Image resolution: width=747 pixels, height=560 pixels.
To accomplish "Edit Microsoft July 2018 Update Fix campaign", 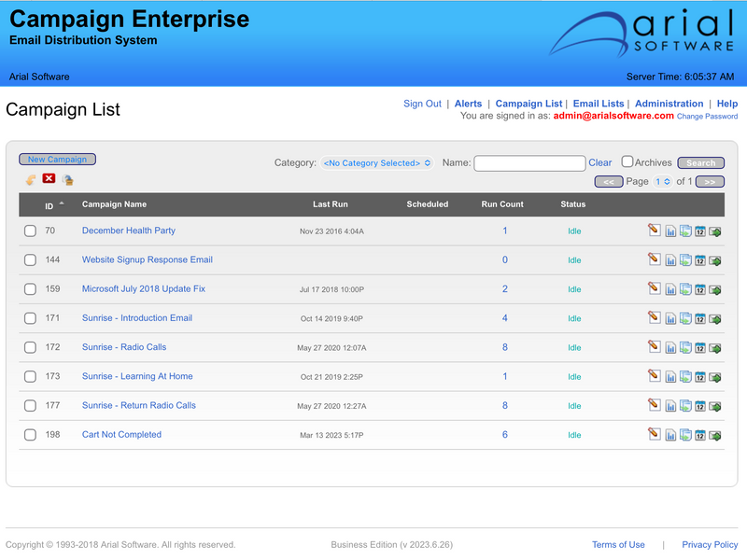I will pyautogui.click(x=655, y=288).
